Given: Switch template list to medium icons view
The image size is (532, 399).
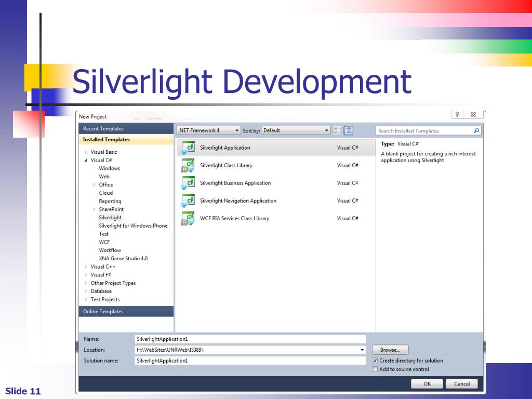Looking at the screenshot, I should coord(349,130).
